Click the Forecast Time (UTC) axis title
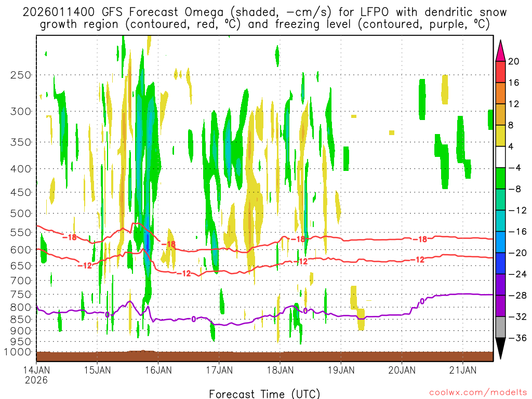Viewport: 532px width, 399px height. click(264, 394)
